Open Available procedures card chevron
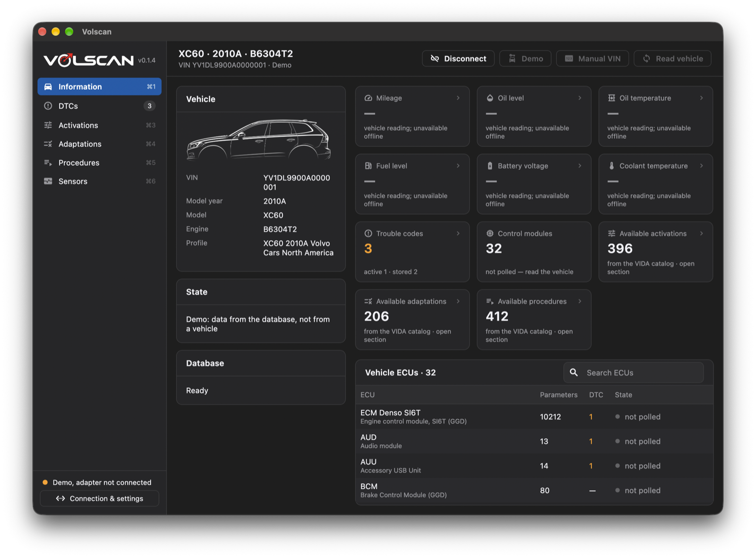 coord(580,301)
